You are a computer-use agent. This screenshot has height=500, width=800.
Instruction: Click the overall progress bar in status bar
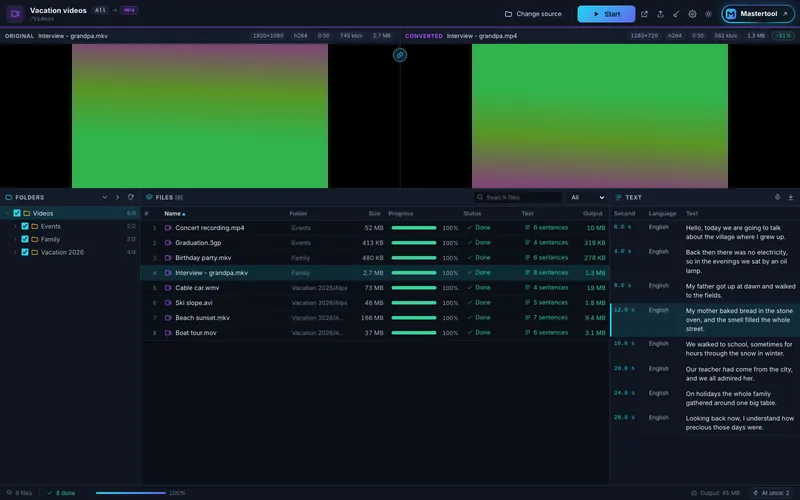click(x=131, y=493)
